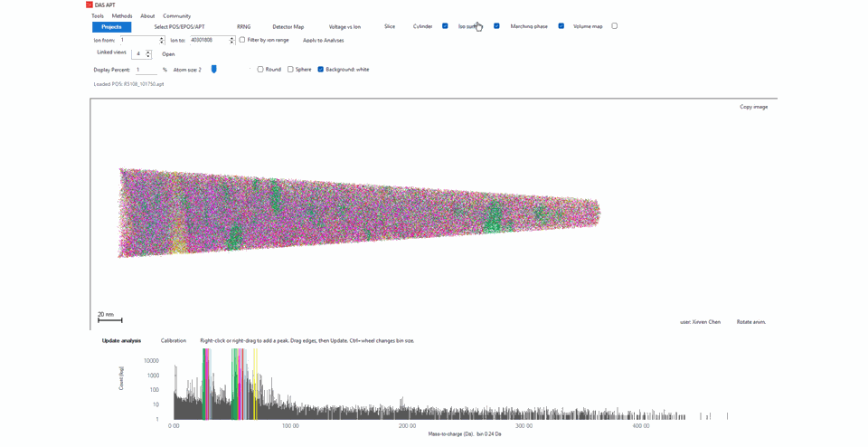
Task: Click the mass spectrum peak near 200 Da
Action: point(401,408)
